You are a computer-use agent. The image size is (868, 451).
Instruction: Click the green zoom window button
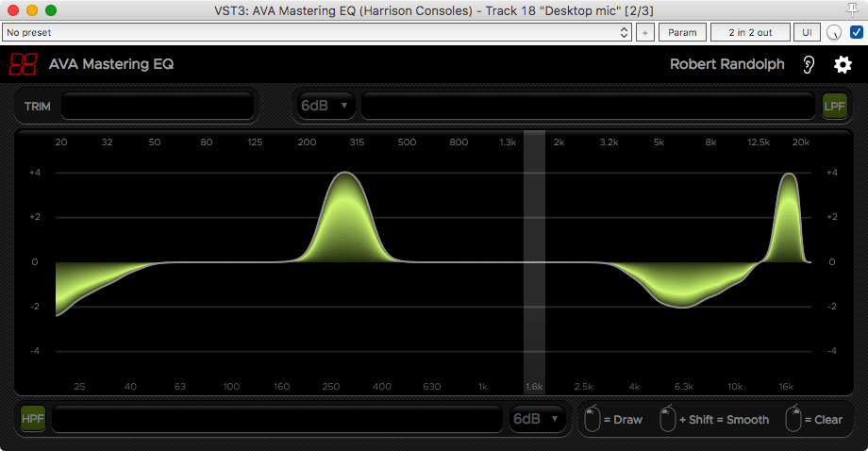point(51,10)
